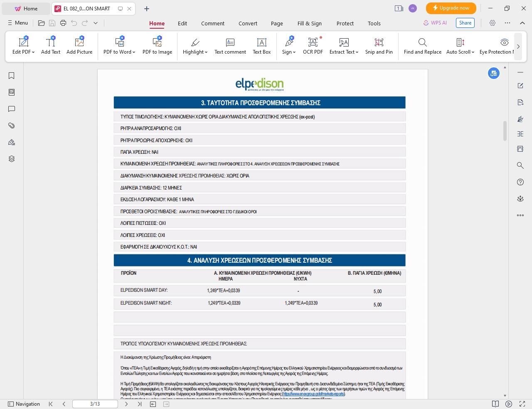Image resolution: width=532 pixels, height=409 pixels.
Task: Open quick access toolbar dropdown
Action: pos(96,23)
